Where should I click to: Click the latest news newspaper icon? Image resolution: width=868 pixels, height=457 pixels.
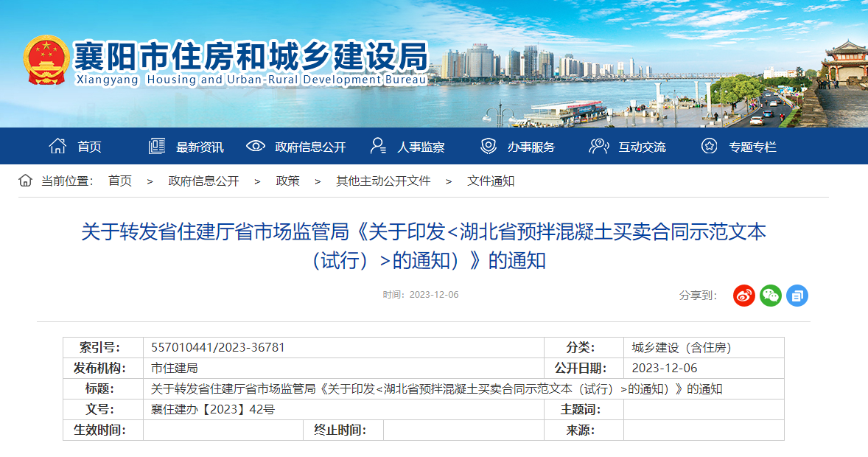[157, 146]
